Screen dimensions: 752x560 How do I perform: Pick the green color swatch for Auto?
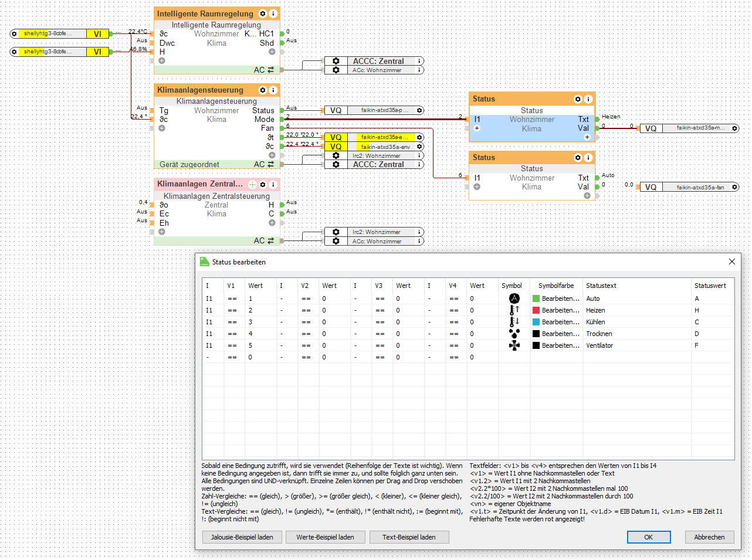(x=536, y=298)
